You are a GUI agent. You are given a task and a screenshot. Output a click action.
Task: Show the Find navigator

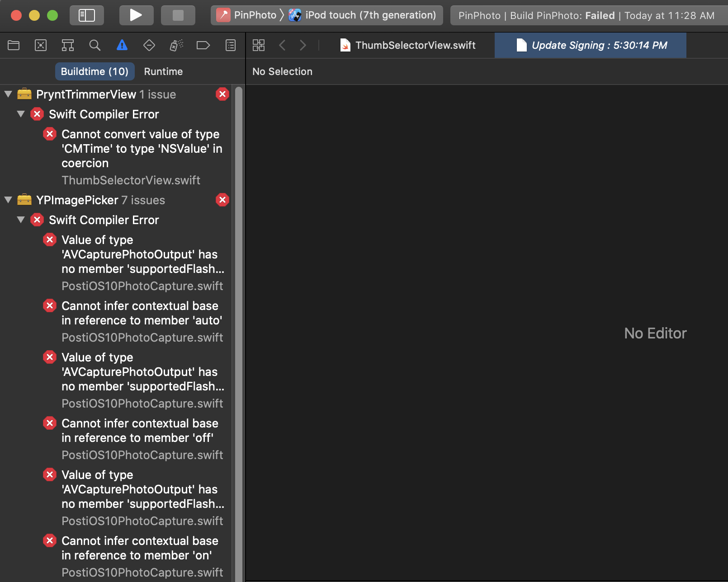(95, 45)
